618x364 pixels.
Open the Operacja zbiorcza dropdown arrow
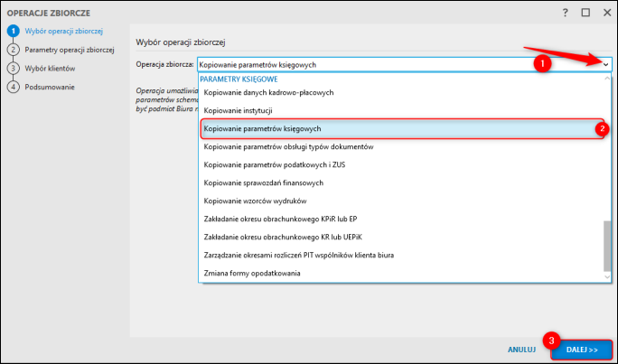coord(605,64)
